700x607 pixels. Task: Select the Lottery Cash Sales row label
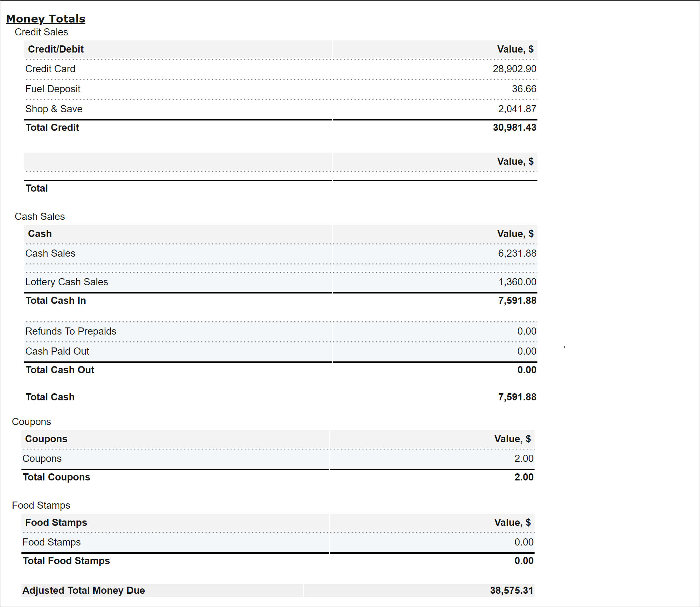pos(66,282)
